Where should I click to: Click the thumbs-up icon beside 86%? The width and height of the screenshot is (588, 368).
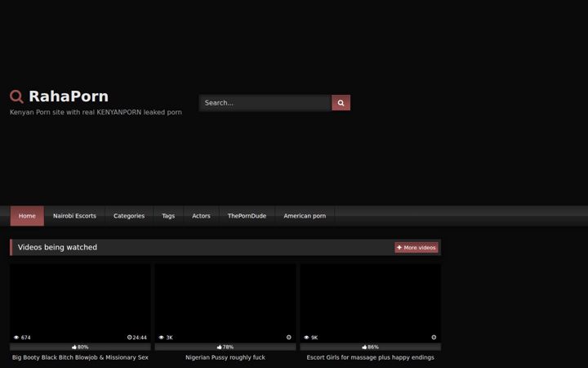(x=364, y=347)
